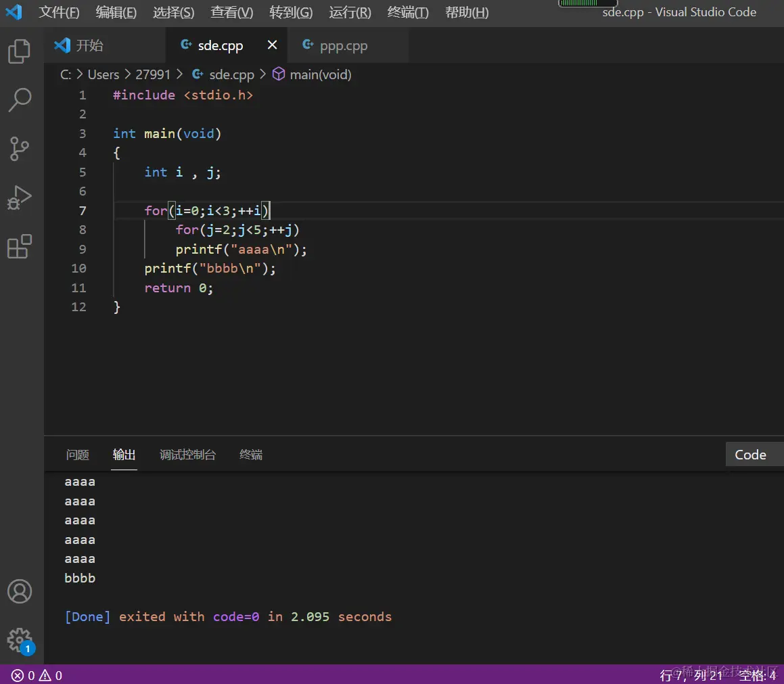Open the Explorer view in activity bar
This screenshot has height=684, width=784.
coord(20,51)
